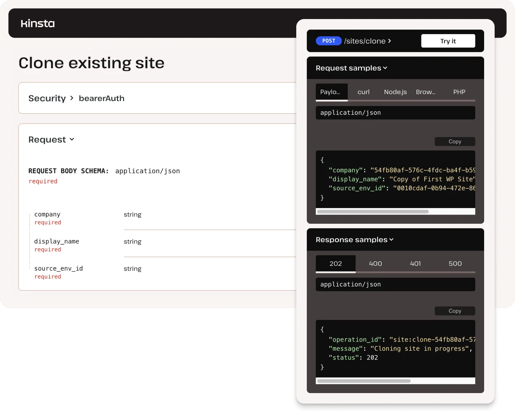Click the "status" key in response JSON
Screen dimensions: 515x420
(344, 358)
